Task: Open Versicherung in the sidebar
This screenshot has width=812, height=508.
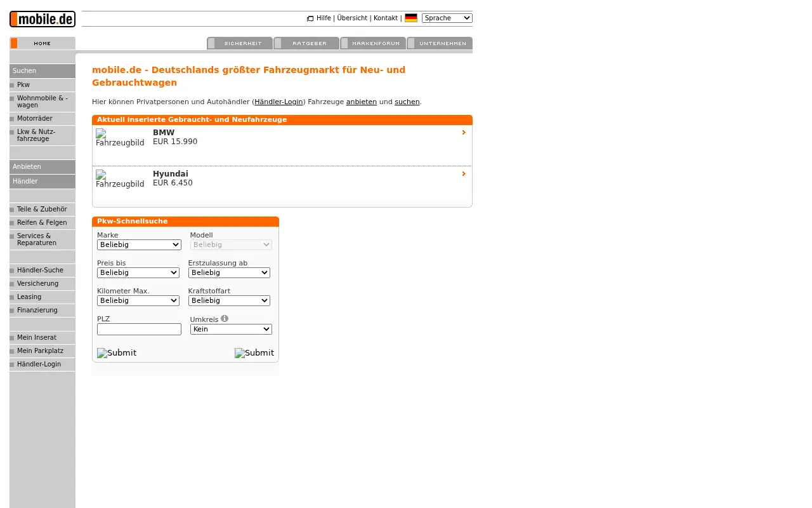Action: click(x=43, y=284)
